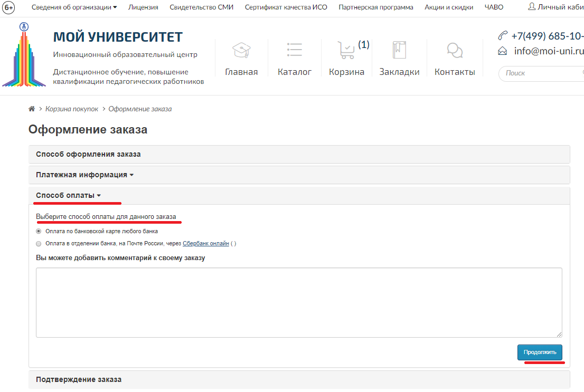This screenshot has height=392, width=584.
Task: Expand the Платежная информация section
Action: (x=84, y=175)
